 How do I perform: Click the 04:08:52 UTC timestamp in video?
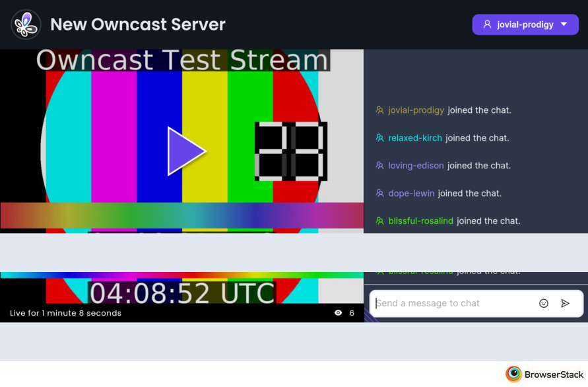pos(182,293)
